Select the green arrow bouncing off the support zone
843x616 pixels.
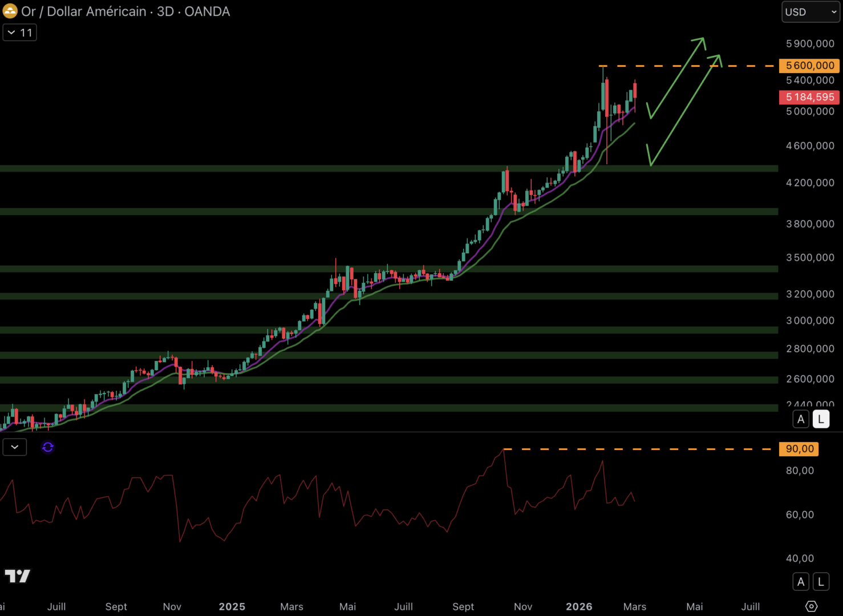(x=684, y=108)
